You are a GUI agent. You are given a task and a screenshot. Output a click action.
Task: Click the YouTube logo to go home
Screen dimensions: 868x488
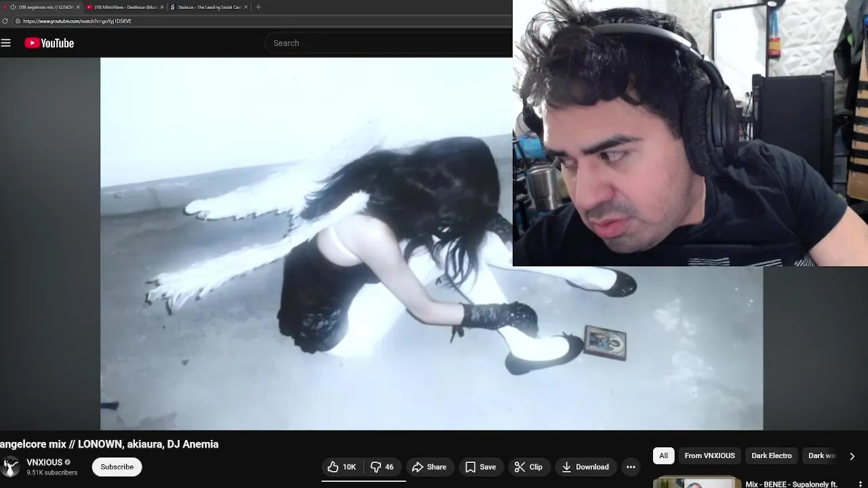(x=49, y=43)
